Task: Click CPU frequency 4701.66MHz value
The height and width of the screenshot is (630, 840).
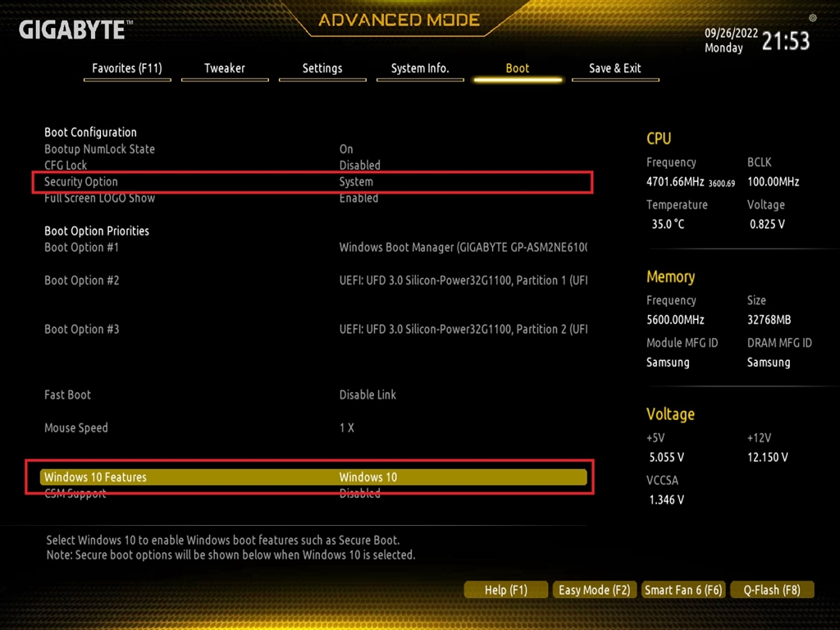Action: click(x=675, y=181)
